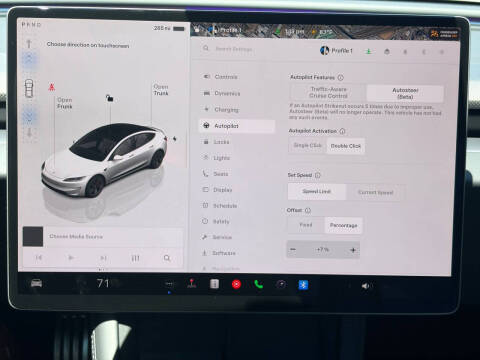Open media search icon

coord(167,258)
